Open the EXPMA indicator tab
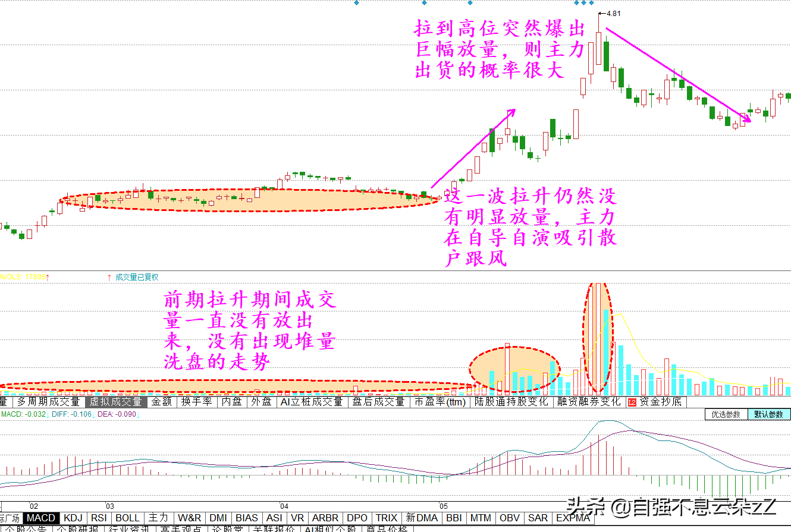The width and height of the screenshot is (791, 532). [x=572, y=518]
